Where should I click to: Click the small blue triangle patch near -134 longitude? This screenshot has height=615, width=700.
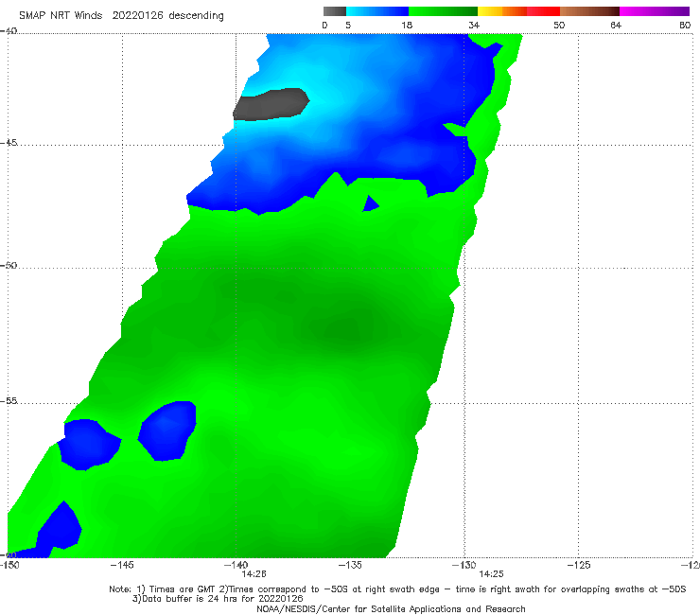click(x=371, y=203)
